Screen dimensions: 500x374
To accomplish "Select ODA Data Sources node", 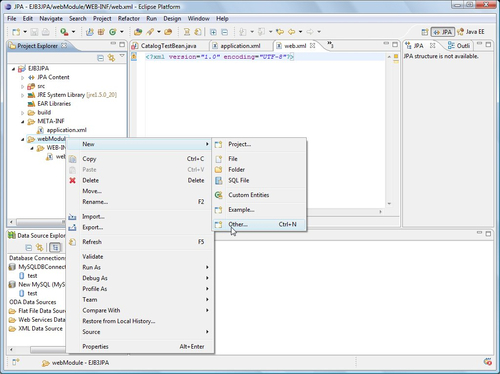I will (33, 302).
